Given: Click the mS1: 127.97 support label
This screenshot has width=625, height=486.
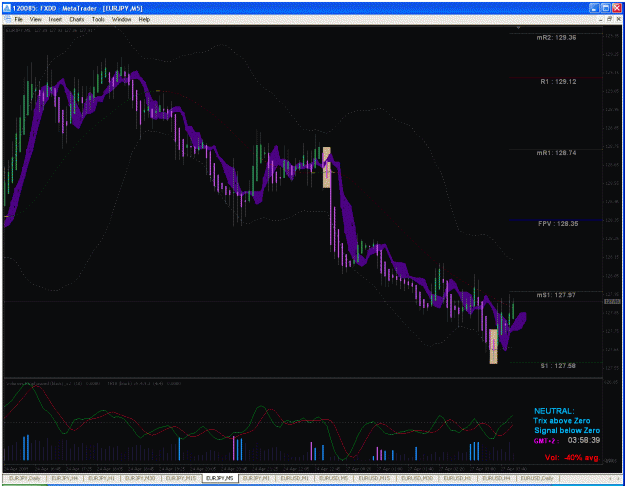Looking at the screenshot, I should (556, 295).
